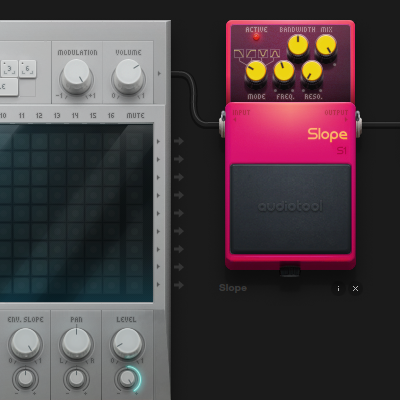Click the Slope pedal INPUT jack
This screenshot has height=400, width=400.
tap(222, 124)
